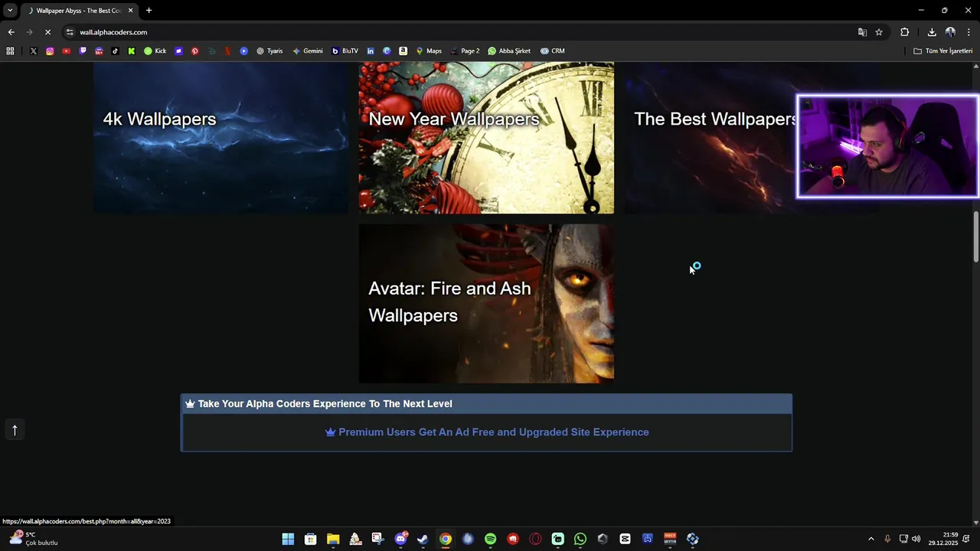Open the Instagram bookmark
The width and height of the screenshot is (980, 551).
(50, 51)
